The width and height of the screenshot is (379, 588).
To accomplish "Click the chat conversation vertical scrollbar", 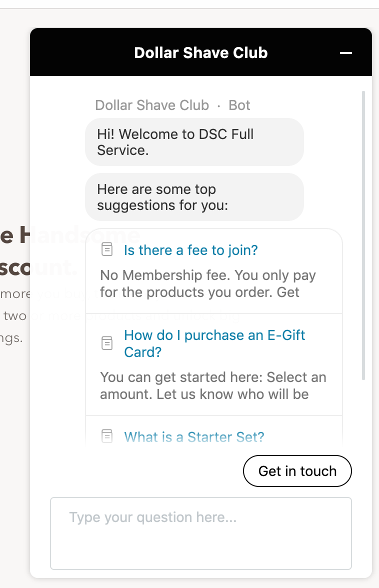I will click(x=363, y=235).
